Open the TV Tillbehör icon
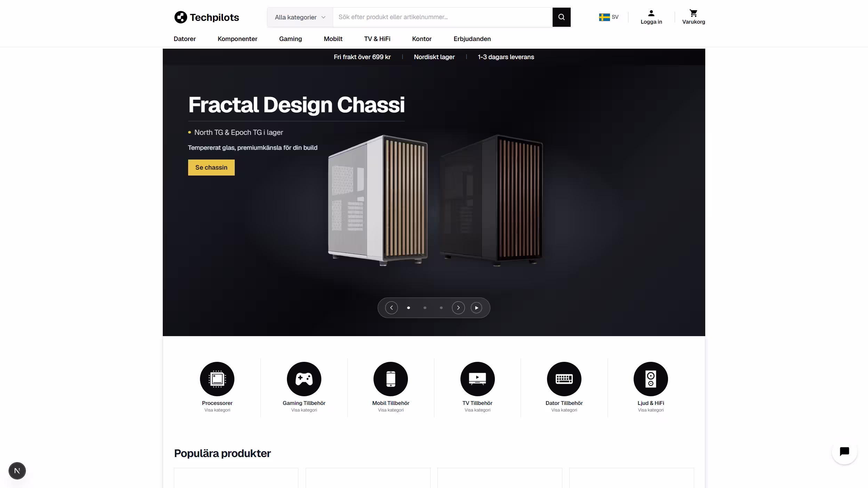This screenshot has width=868, height=488. tap(477, 379)
